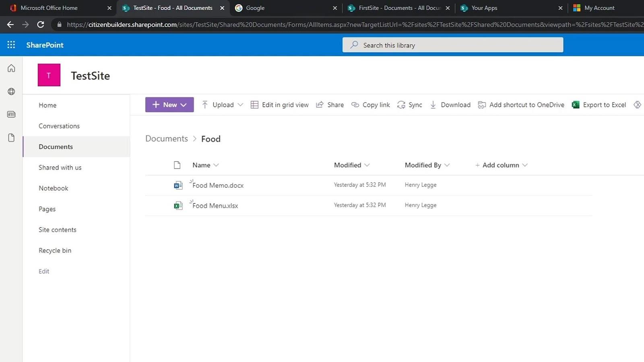The image size is (644, 362).
Task: Click Export to Excel
Action: (599, 105)
